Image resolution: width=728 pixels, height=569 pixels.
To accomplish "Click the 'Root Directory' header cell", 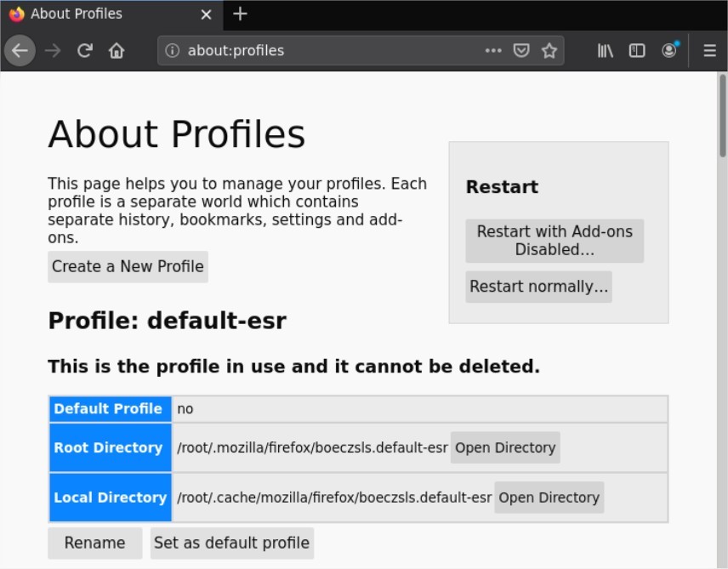I will point(110,447).
